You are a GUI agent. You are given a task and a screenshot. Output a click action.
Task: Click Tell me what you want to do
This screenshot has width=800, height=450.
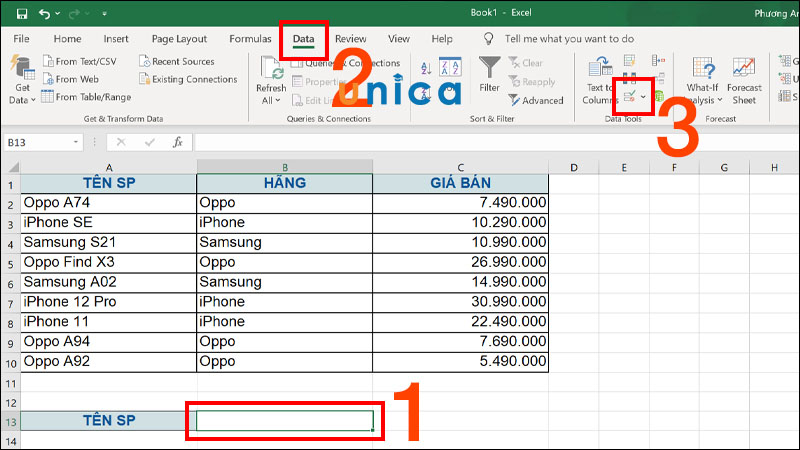click(x=569, y=39)
